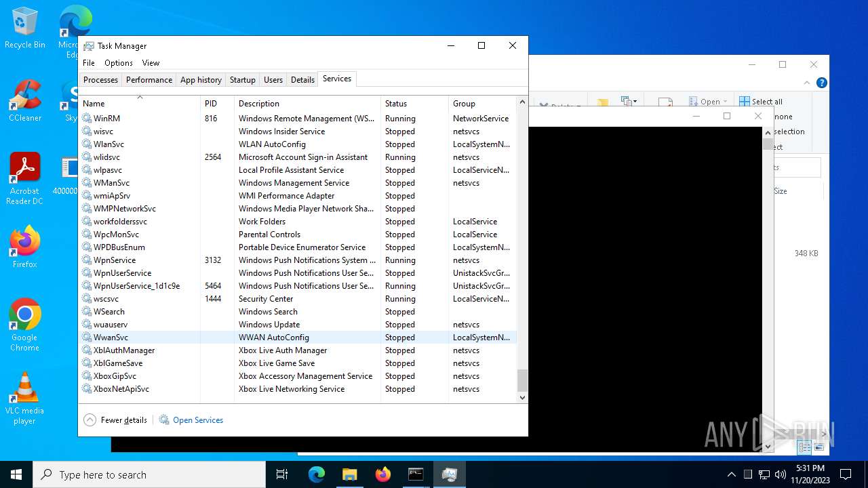Open the File menu in Task Manager
The image size is (868, 488).
pos(89,63)
